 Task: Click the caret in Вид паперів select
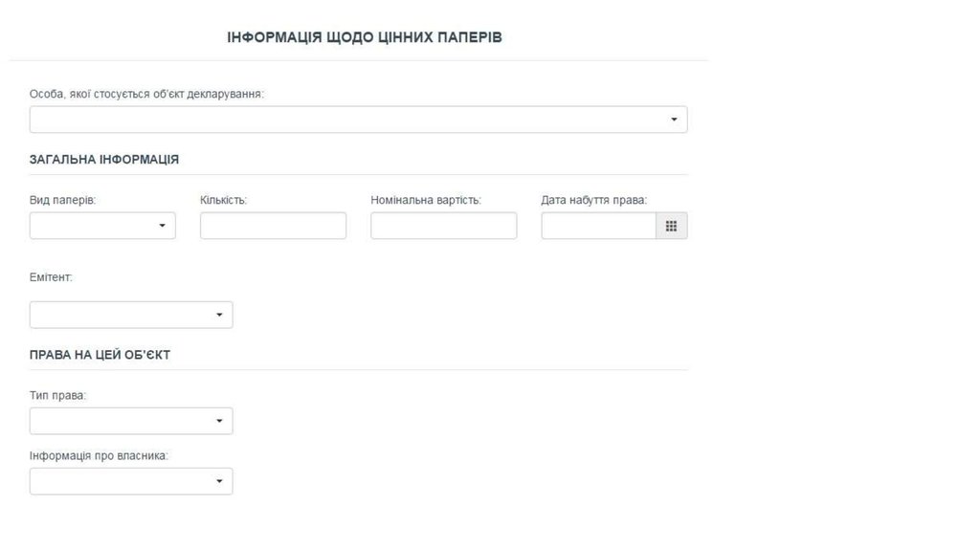coord(162,226)
